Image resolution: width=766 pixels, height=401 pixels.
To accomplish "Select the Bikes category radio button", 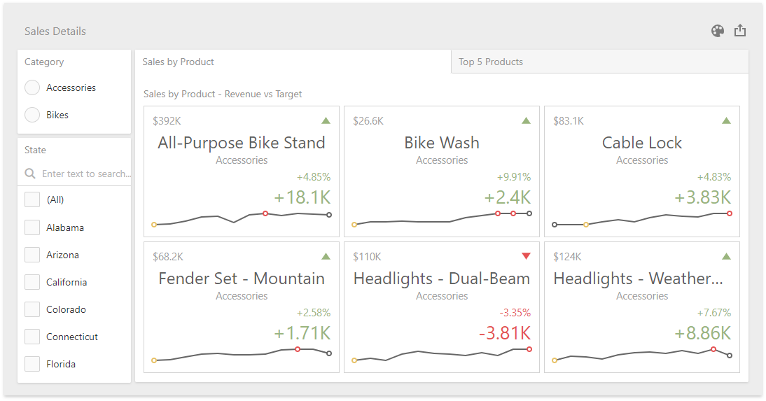I will [x=32, y=115].
